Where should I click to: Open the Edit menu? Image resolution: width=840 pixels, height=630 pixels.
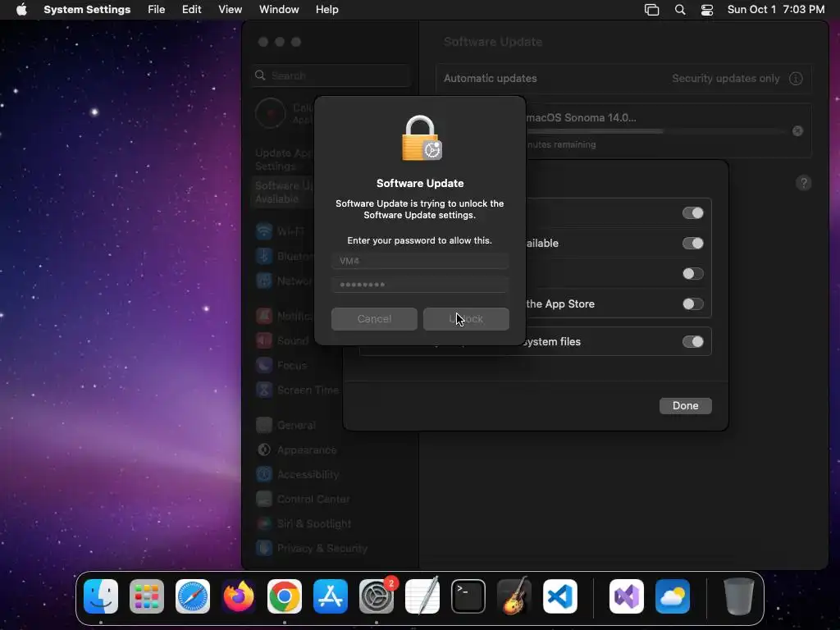click(191, 10)
